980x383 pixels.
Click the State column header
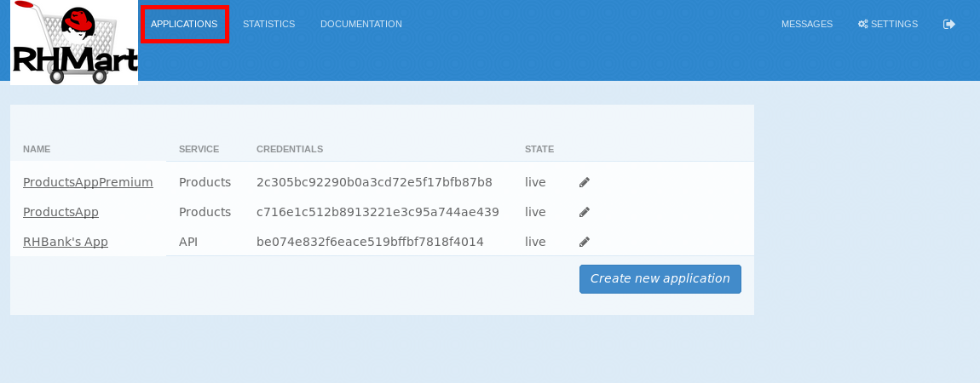pos(539,149)
